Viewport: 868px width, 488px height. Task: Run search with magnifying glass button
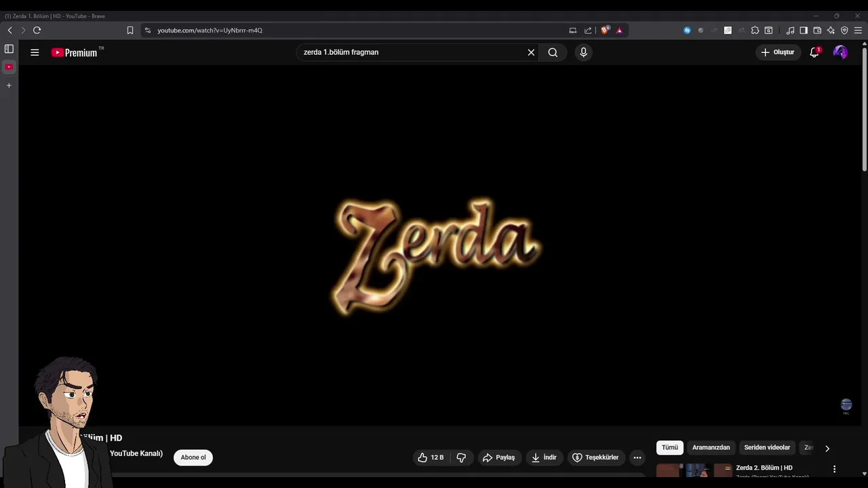[553, 52]
